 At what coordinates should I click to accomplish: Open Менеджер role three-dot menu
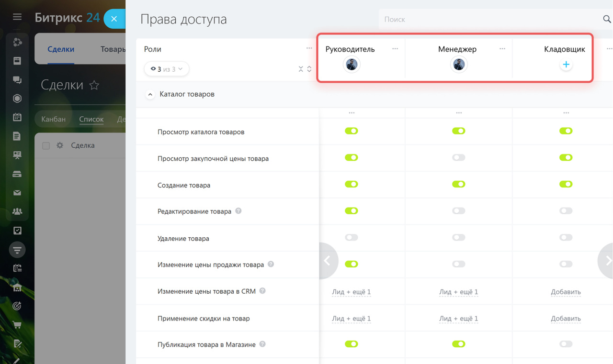click(x=502, y=49)
